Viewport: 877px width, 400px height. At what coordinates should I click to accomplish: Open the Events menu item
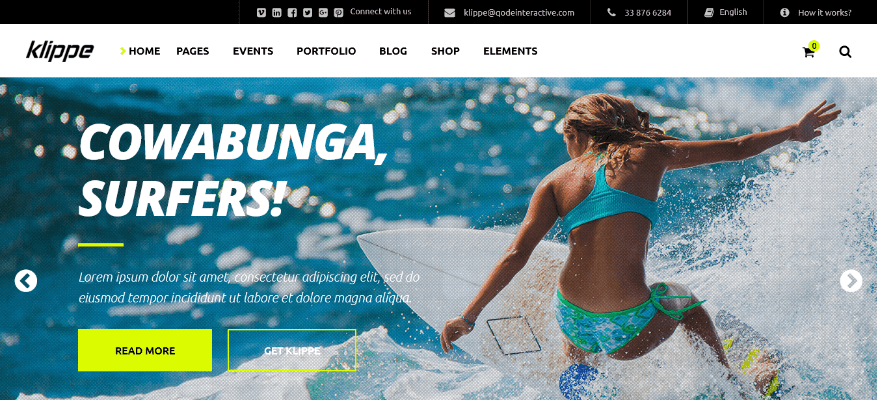click(x=253, y=51)
